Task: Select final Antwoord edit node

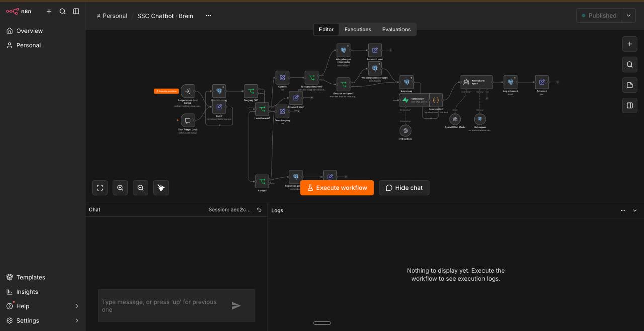Action: (542, 82)
